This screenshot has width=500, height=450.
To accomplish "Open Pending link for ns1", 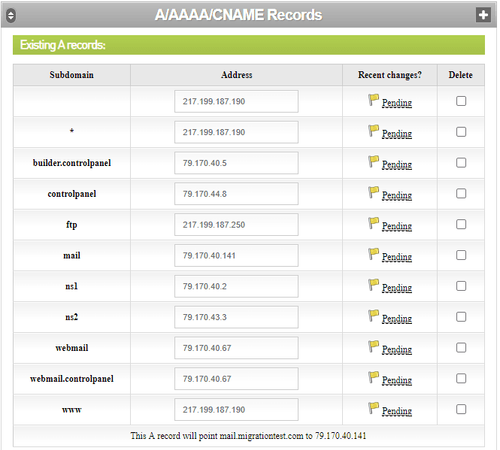I will [x=397, y=288].
